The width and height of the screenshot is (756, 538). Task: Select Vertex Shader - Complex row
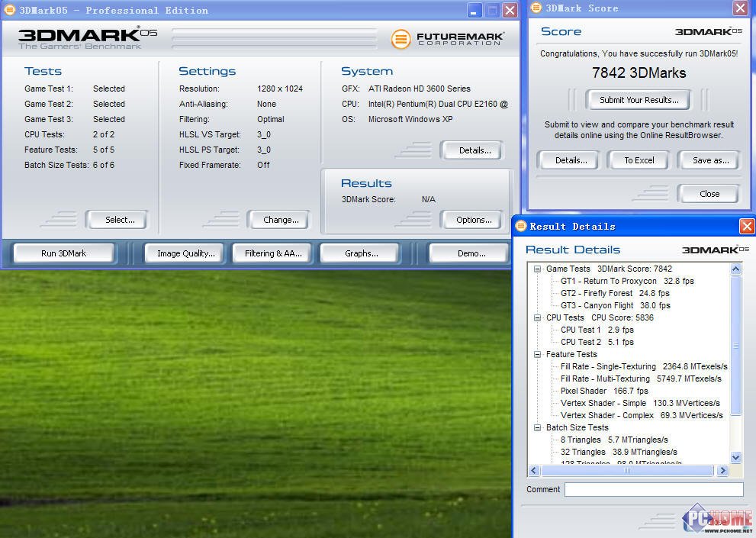[x=642, y=415]
